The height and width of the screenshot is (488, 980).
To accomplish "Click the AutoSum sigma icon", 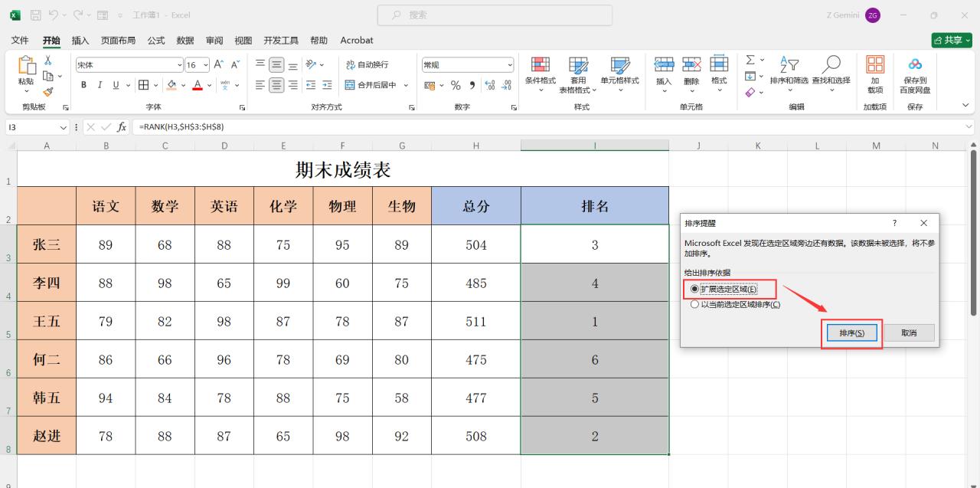I will tap(750, 60).
